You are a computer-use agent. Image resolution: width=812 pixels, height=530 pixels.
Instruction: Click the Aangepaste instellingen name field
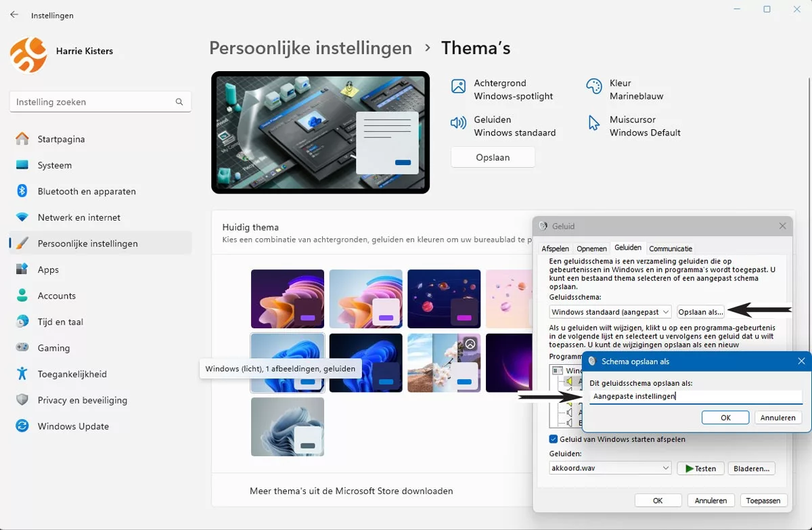tap(696, 397)
